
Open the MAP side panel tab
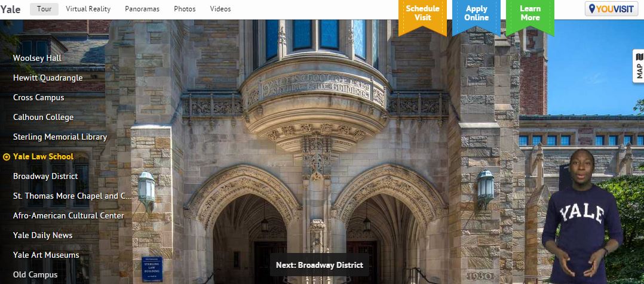tap(639, 66)
